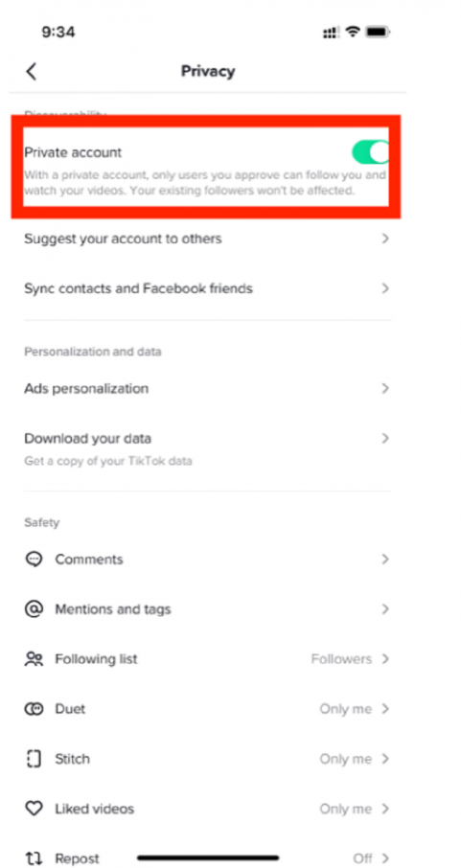Change Duet setting from Only me
Screen dimensions: 461x868
(x=355, y=709)
